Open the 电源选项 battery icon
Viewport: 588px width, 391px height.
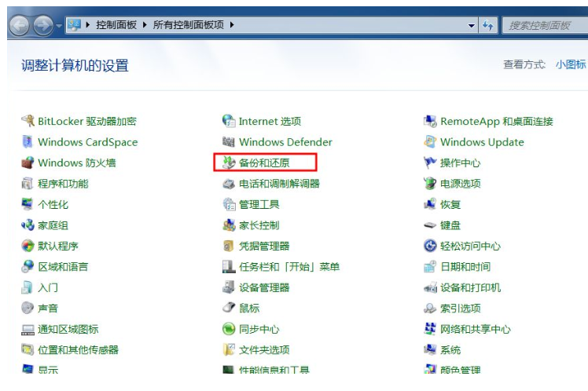[x=430, y=184]
